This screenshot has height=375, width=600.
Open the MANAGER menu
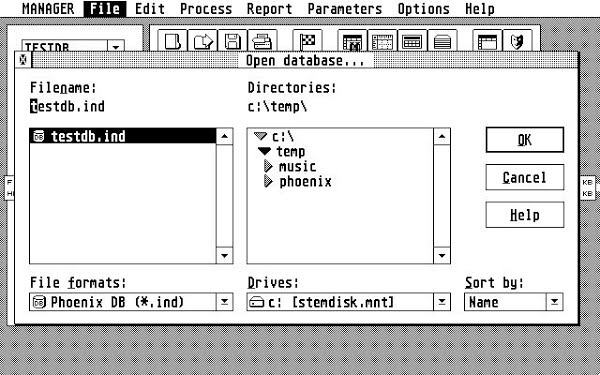[x=48, y=9]
